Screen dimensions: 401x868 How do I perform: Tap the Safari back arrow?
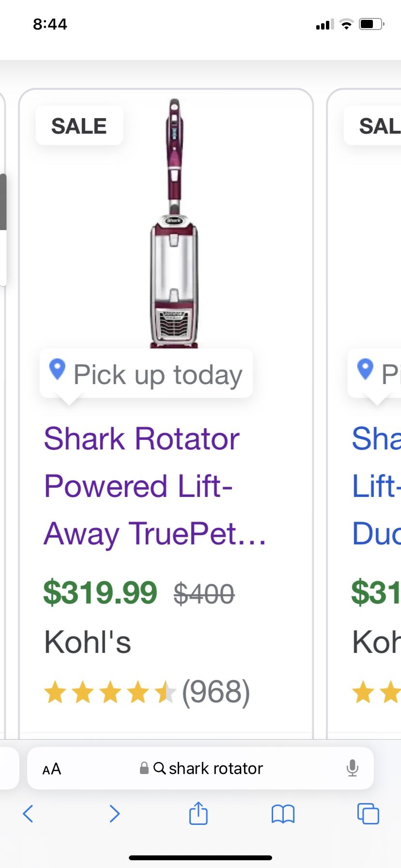(x=28, y=814)
